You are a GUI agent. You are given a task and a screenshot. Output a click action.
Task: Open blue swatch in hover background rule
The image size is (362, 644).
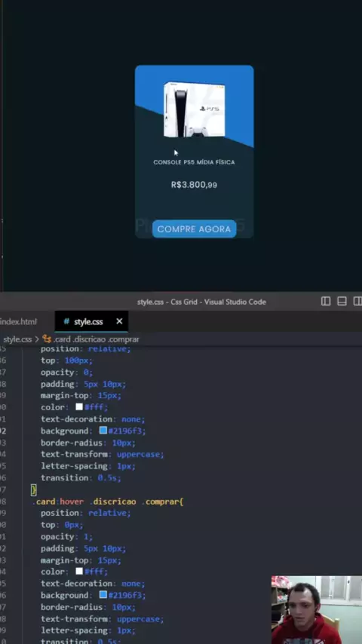103,595
